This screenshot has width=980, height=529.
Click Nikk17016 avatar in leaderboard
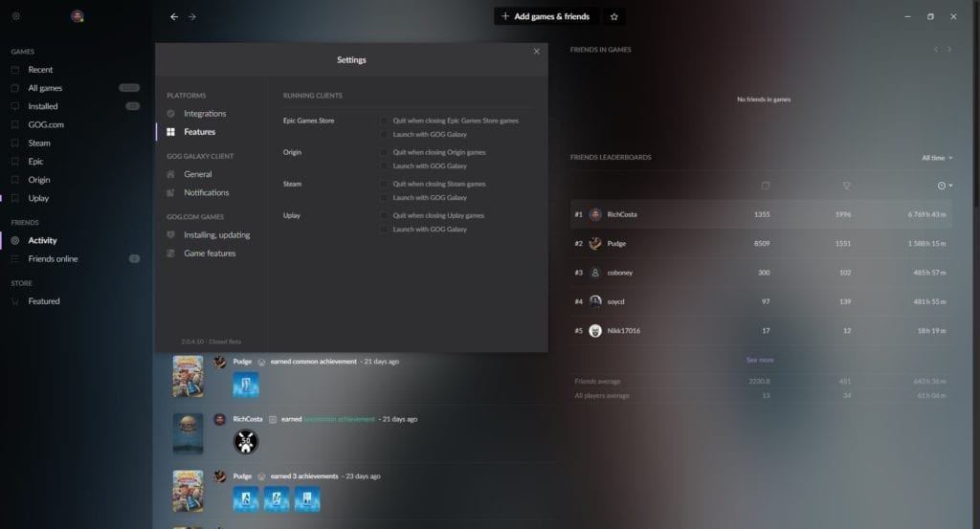(x=595, y=330)
